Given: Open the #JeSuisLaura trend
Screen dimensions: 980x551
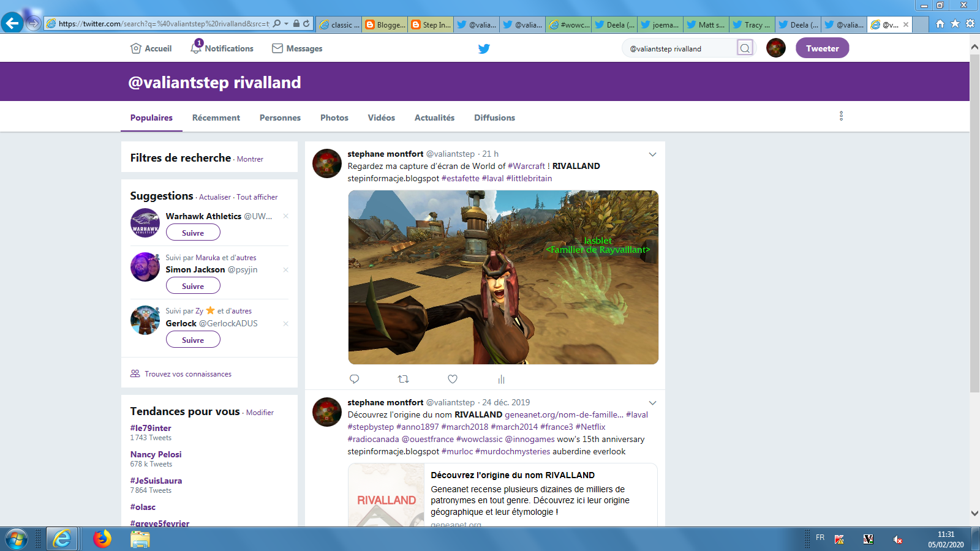Looking at the screenshot, I should 156,481.
